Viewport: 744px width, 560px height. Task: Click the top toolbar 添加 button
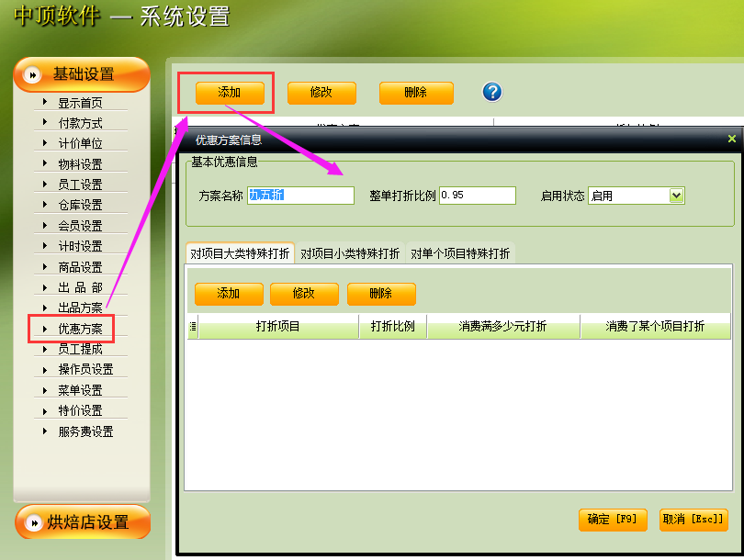(229, 93)
